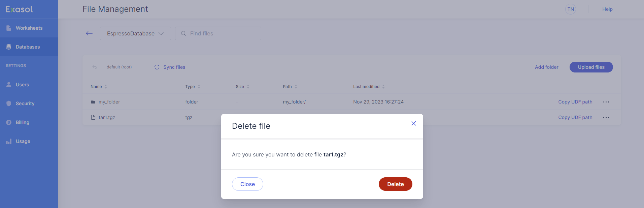644x208 pixels.
Task: Click the file icon beside tar1.tgz
Action: 93,117
